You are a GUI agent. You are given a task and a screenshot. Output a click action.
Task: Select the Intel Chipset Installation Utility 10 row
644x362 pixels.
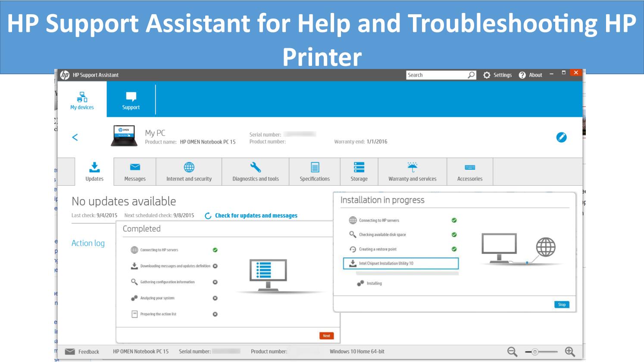click(x=401, y=263)
